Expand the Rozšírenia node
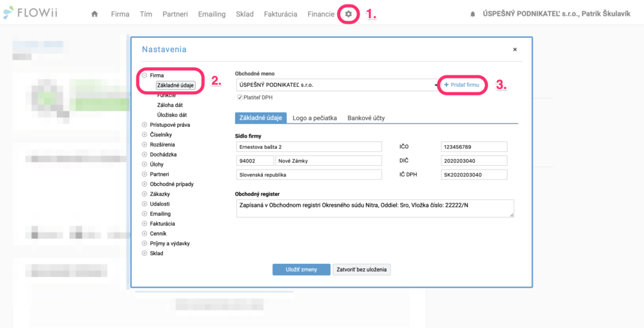644x328 pixels. click(x=144, y=145)
